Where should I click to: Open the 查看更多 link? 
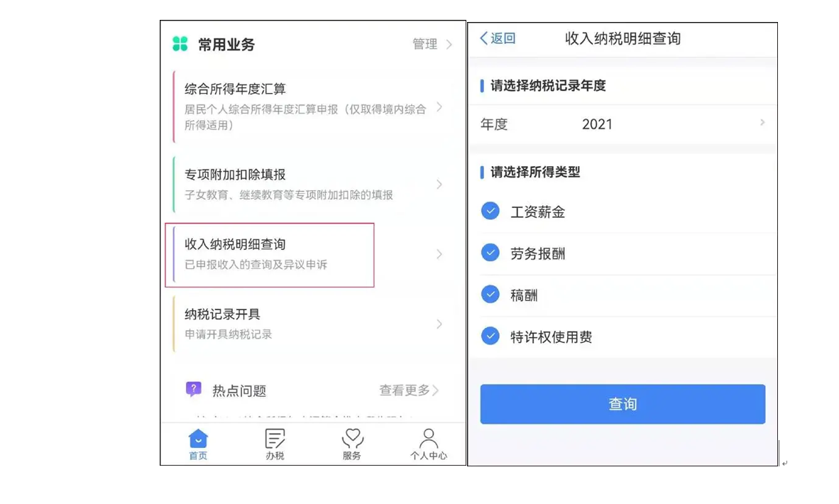(409, 390)
